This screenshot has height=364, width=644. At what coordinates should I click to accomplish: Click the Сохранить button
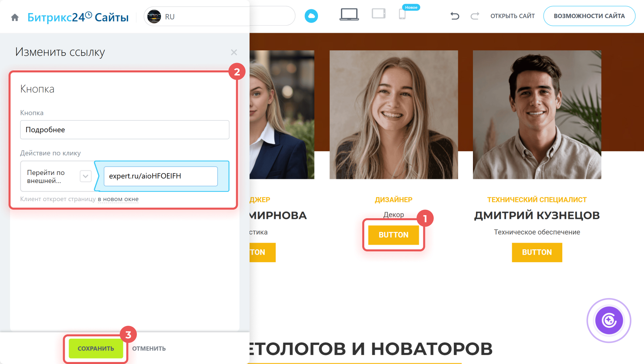(x=96, y=349)
